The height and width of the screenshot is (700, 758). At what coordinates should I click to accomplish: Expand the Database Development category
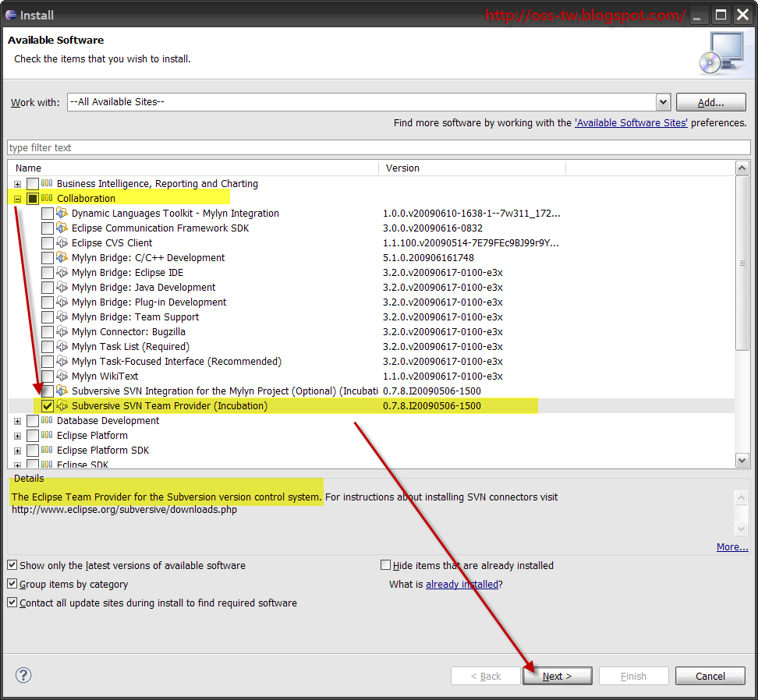tap(17, 421)
